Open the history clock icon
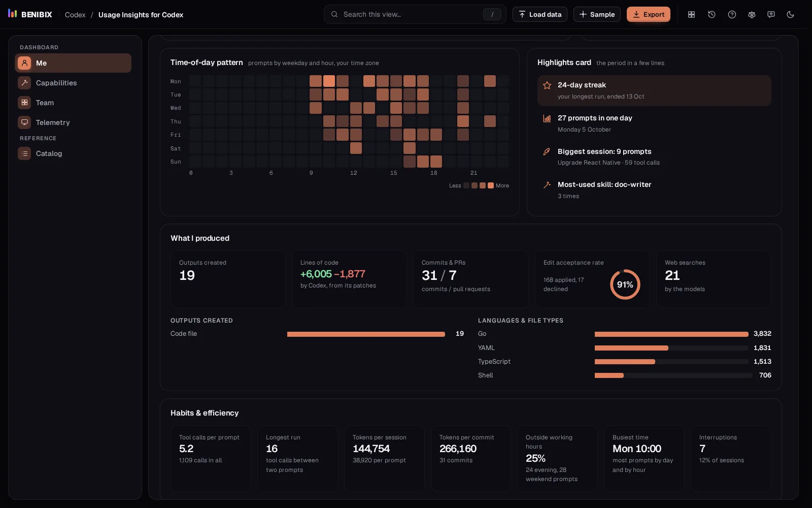This screenshot has width=812, height=508. point(712,14)
